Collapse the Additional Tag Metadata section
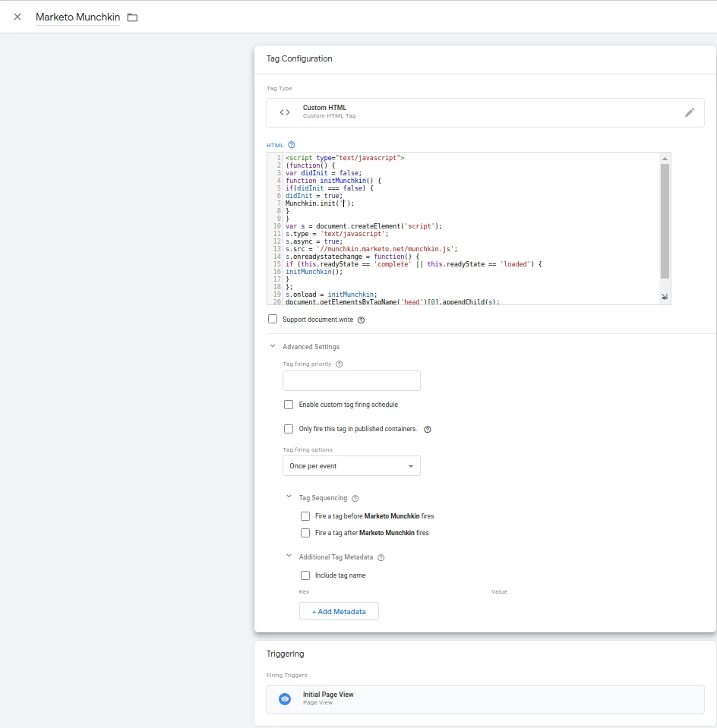Image resolution: width=717 pixels, height=728 pixels. [x=289, y=556]
